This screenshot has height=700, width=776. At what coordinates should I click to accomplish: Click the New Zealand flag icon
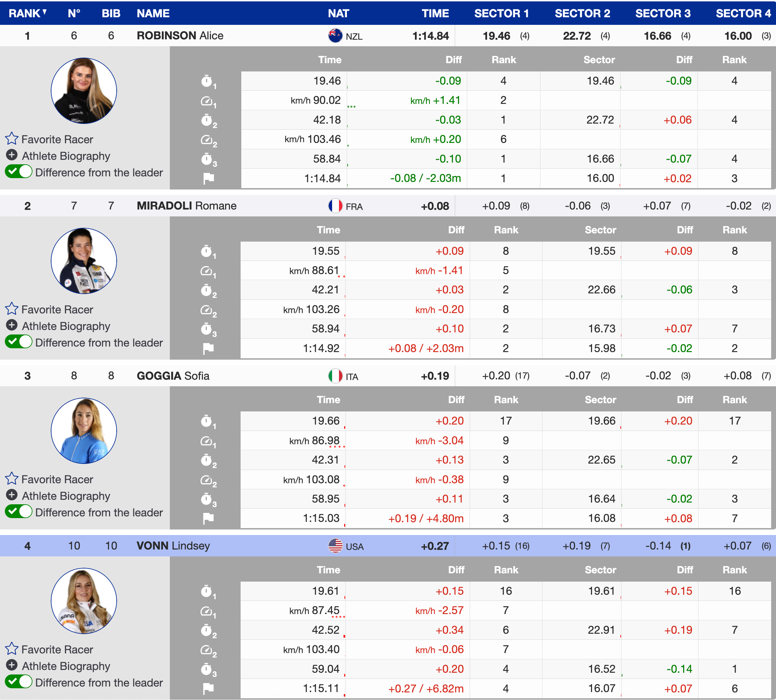pos(335,36)
